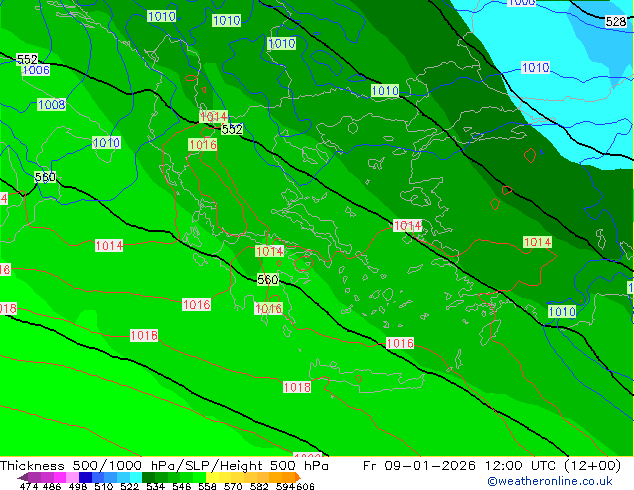Click the legend value '510'

click(x=104, y=486)
